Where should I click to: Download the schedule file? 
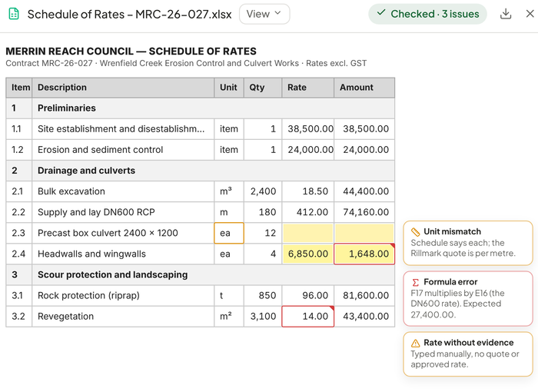[506, 14]
